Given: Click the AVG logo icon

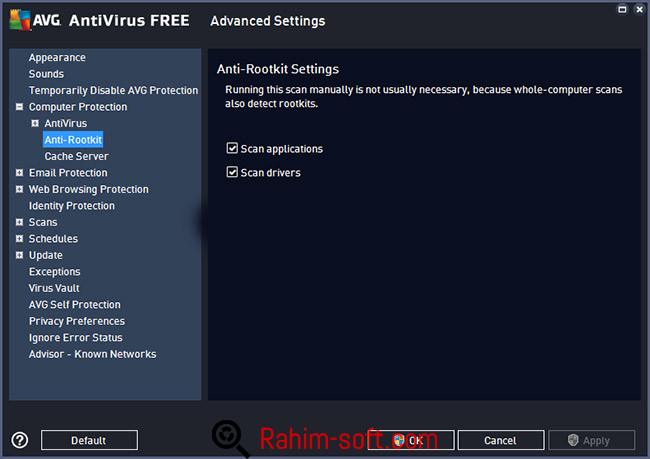Looking at the screenshot, I should point(20,19).
